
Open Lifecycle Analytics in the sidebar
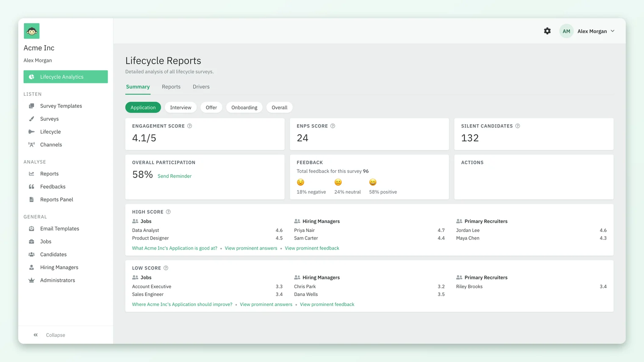point(66,77)
